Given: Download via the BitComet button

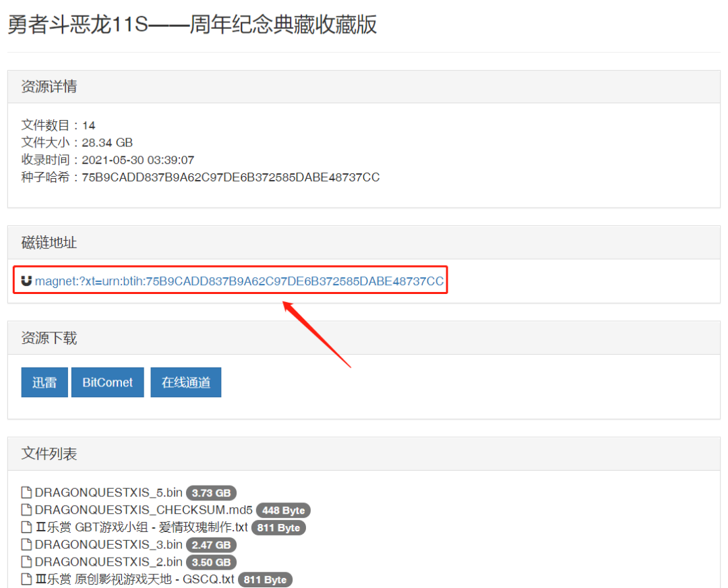Looking at the screenshot, I should (108, 382).
